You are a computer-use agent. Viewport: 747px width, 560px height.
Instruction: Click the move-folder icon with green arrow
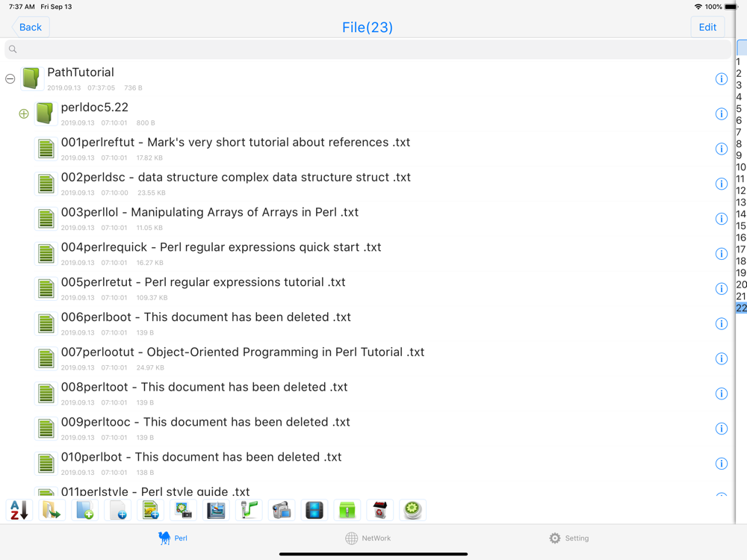(x=52, y=510)
